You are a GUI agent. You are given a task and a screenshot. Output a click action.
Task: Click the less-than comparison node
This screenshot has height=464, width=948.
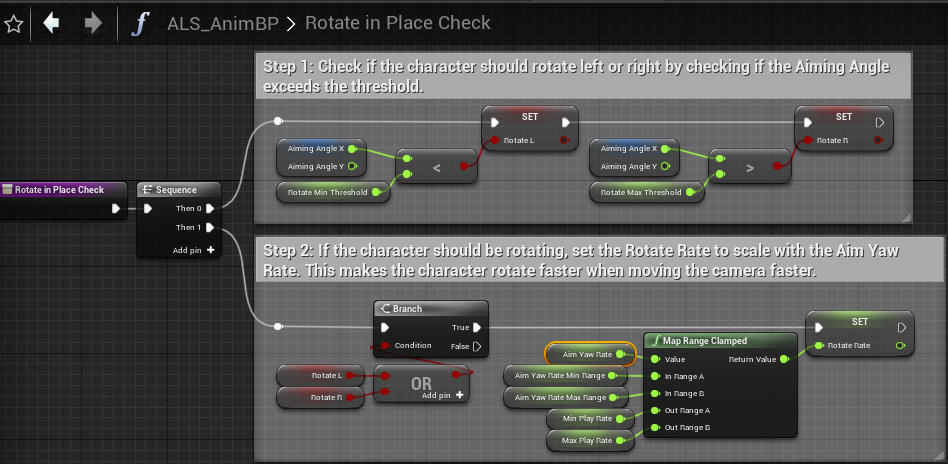pos(436,169)
